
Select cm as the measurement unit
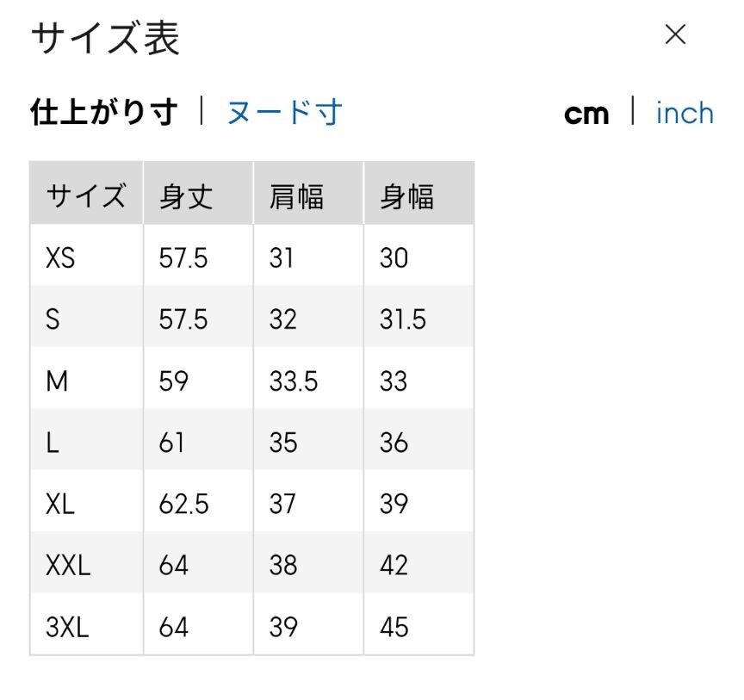[x=586, y=114]
